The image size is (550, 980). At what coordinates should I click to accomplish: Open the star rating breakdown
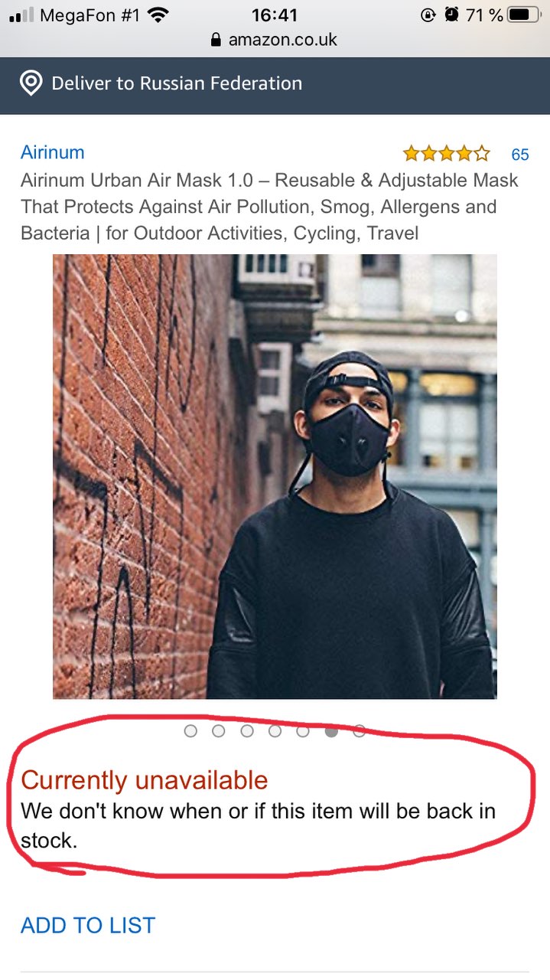(447, 154)
